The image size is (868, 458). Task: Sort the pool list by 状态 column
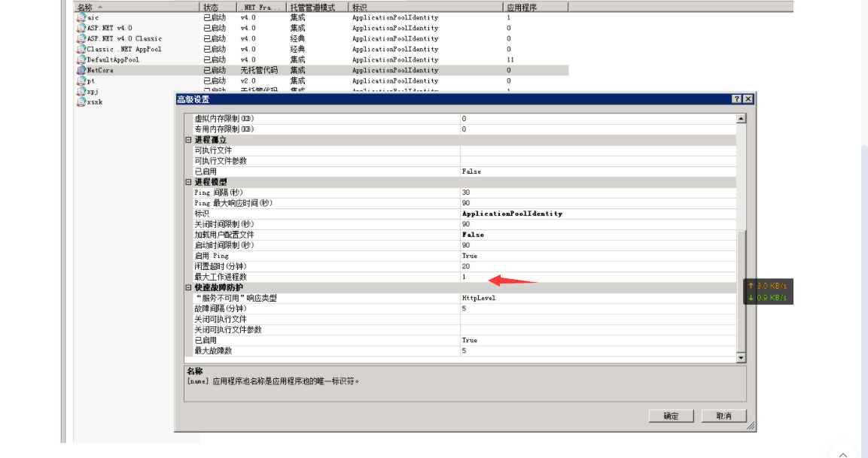pyautogui.click(x=218, y=8)
